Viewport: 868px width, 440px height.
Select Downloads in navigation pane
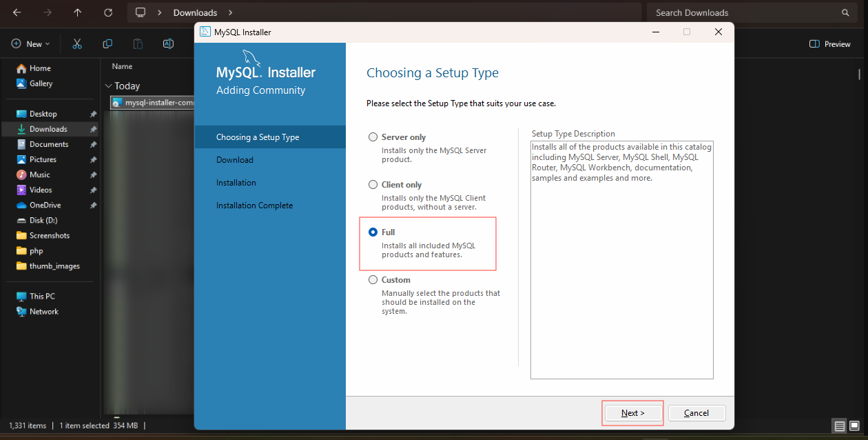tap(48, 129)
